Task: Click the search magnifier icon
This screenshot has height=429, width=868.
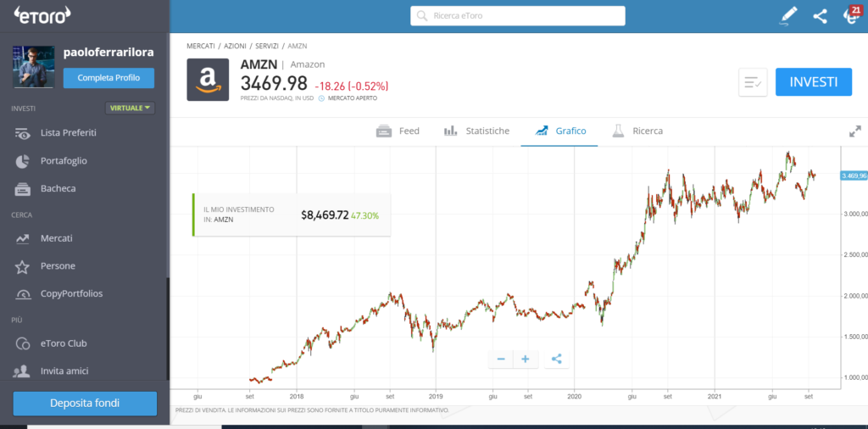Action: tap(422, 16)
